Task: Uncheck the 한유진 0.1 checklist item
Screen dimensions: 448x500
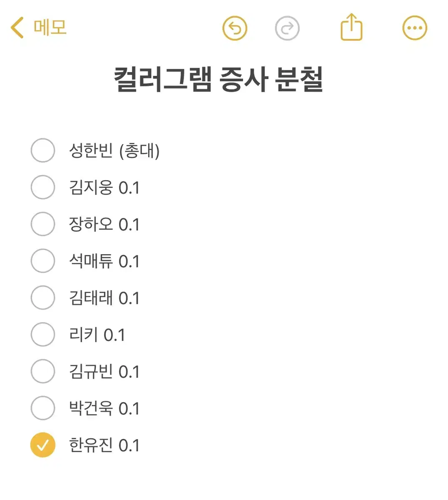Action: (x=43, y=445)
